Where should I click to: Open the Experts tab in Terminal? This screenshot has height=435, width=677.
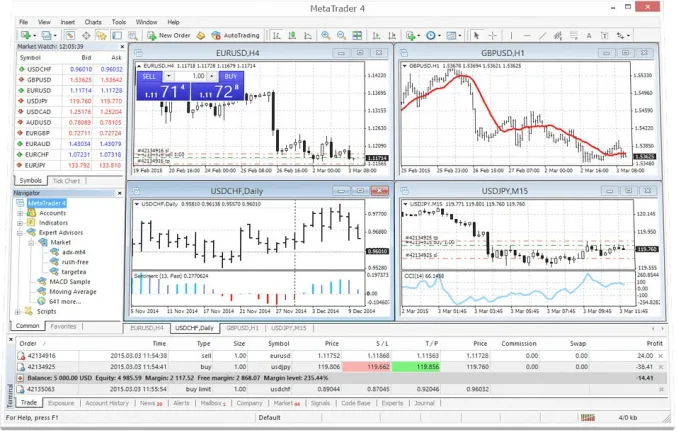pyautogui.click(x=392, y=403)
